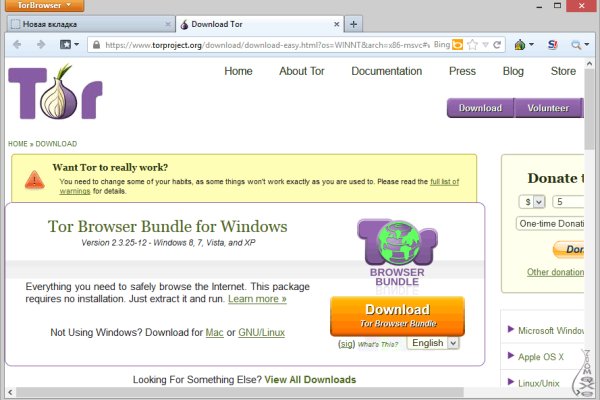Click the browser forward arrow
The height and width of the screenshot is (400, 600).
pyautogui.click(x=41, y=45)
